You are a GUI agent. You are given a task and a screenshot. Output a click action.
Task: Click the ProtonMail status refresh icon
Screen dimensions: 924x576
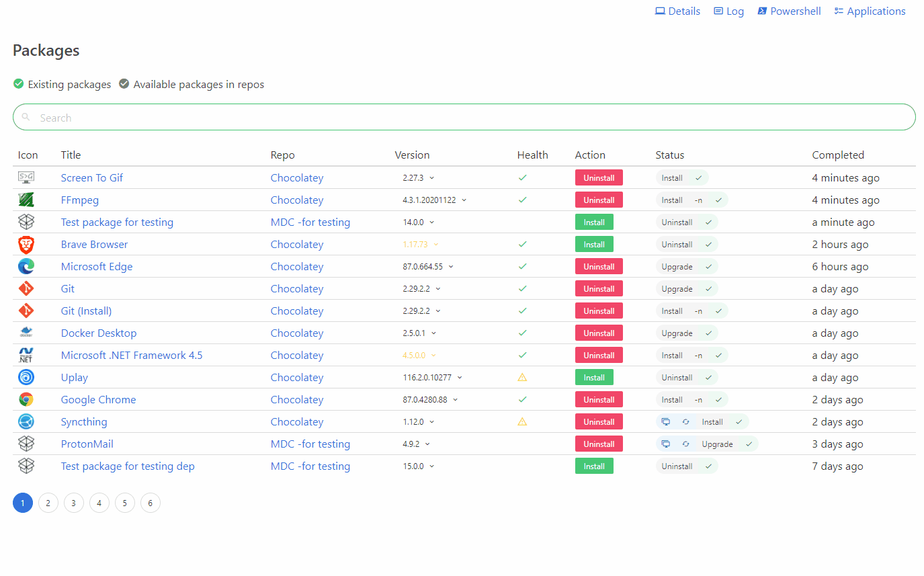(x=685, y=444)
